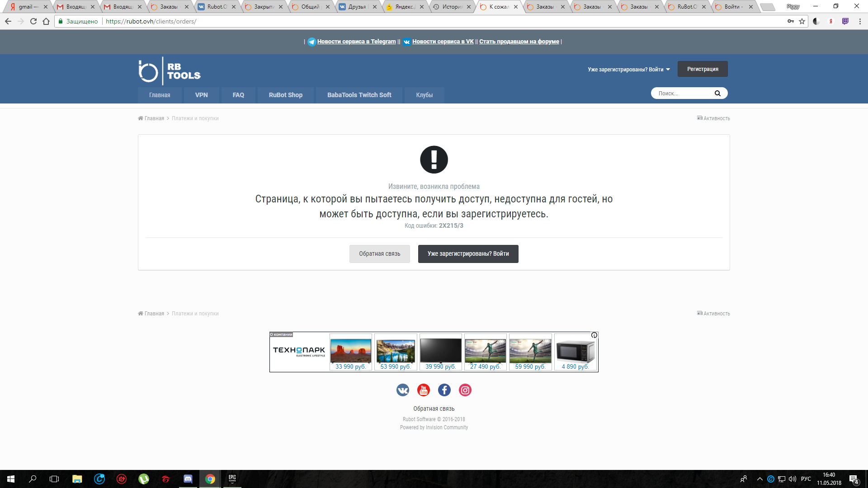Click the Facebook footer icon

tap(444, 390)
